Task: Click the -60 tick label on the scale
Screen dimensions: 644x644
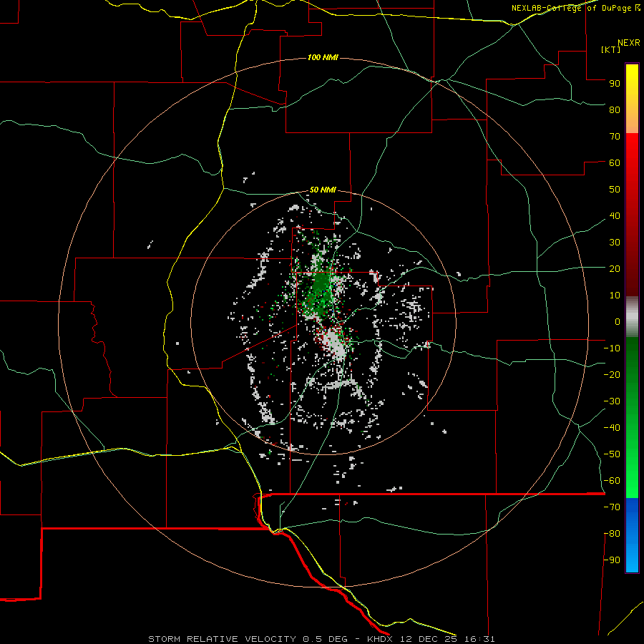Action: pos(612,481)
